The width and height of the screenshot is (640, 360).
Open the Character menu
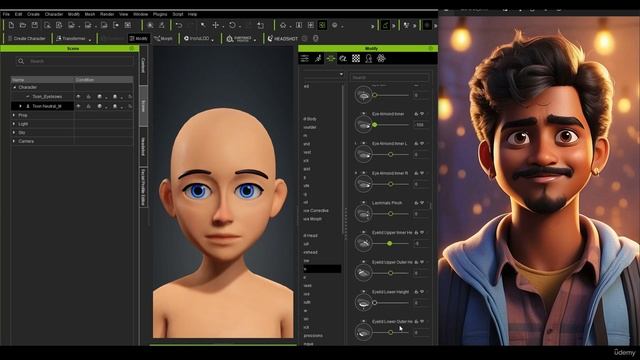tap(54, 14)
